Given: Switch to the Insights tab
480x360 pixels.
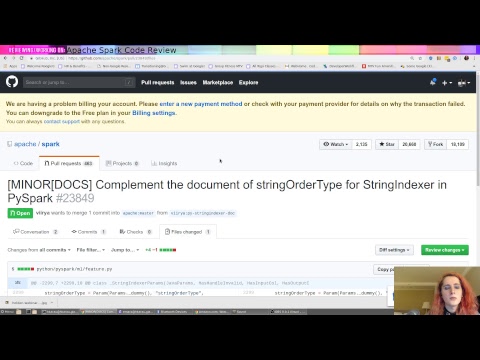Looking at the screenshot, I should point(164,163).
